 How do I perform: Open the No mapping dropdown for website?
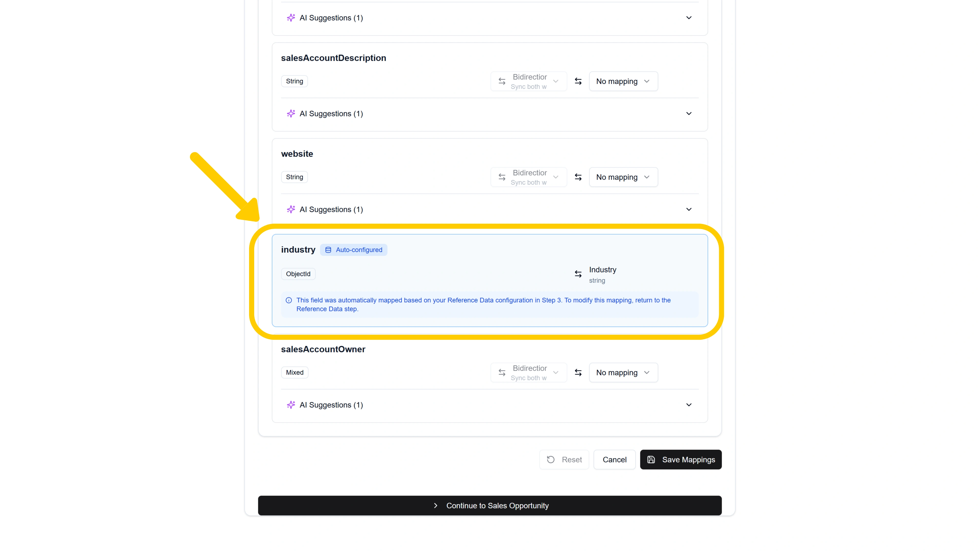point(623,177)
